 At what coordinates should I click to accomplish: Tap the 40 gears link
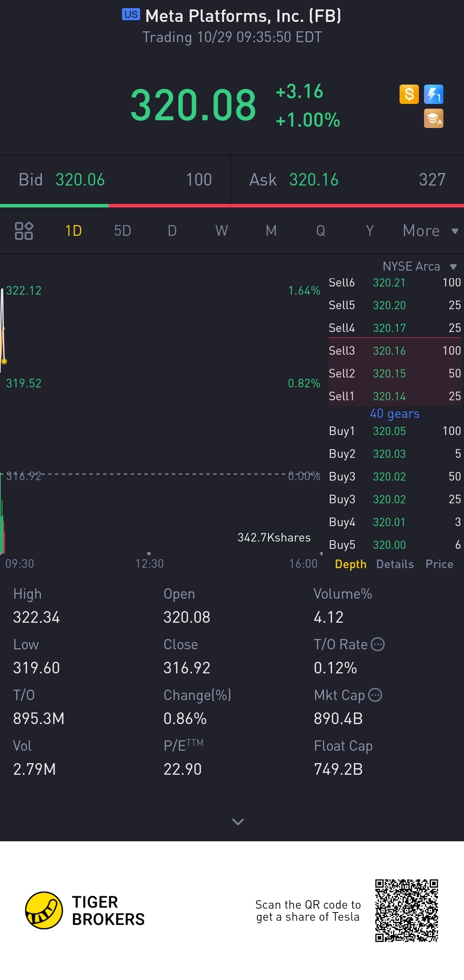coord(395,414)
